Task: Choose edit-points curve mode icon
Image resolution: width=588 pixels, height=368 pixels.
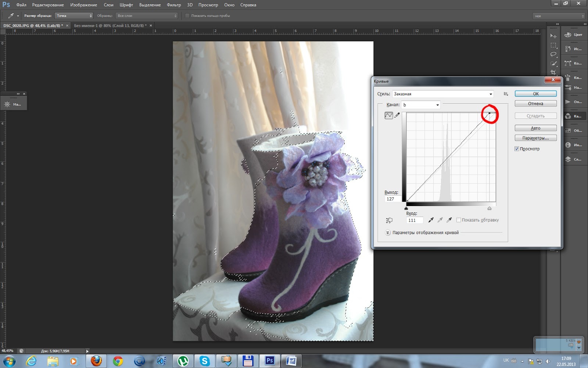Action: 388,115
